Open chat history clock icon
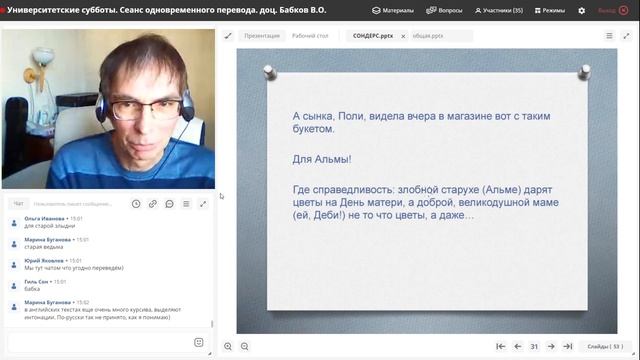The image size is (640, 360). pyautogui.click(x=136, y=204)
